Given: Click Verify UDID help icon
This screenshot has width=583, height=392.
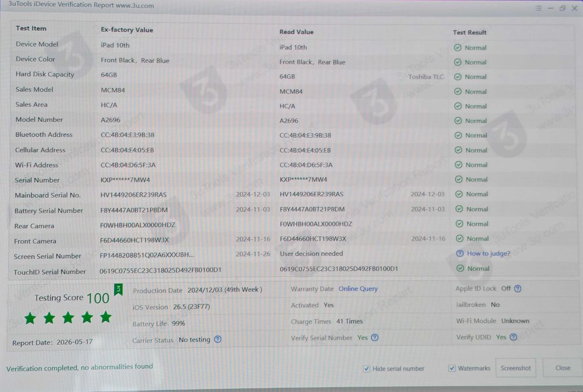Looking at the screenshot, I should 513,337.
